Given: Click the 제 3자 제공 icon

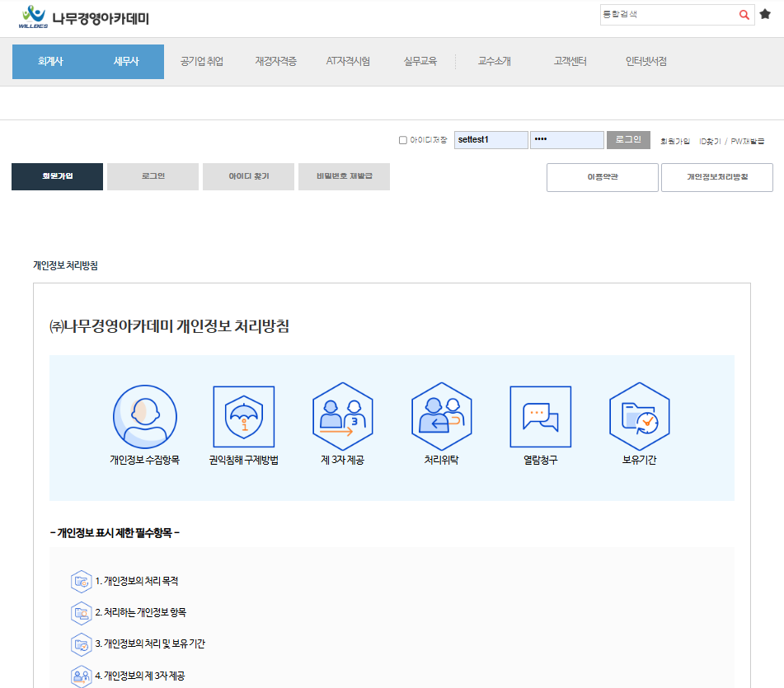Looking at the screenshot, I should [342, 417].
